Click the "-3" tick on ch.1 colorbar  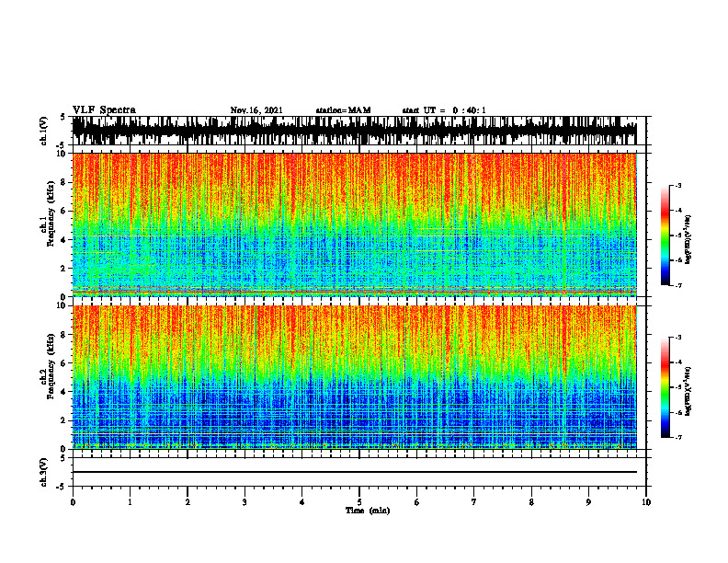tap(678, 186)
